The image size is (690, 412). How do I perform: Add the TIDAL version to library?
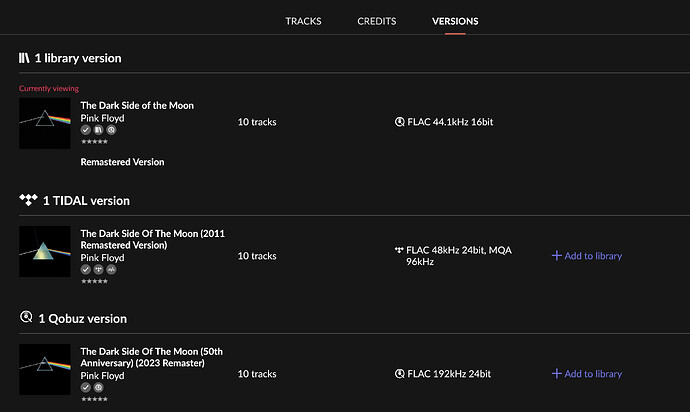tap(587, 256)
